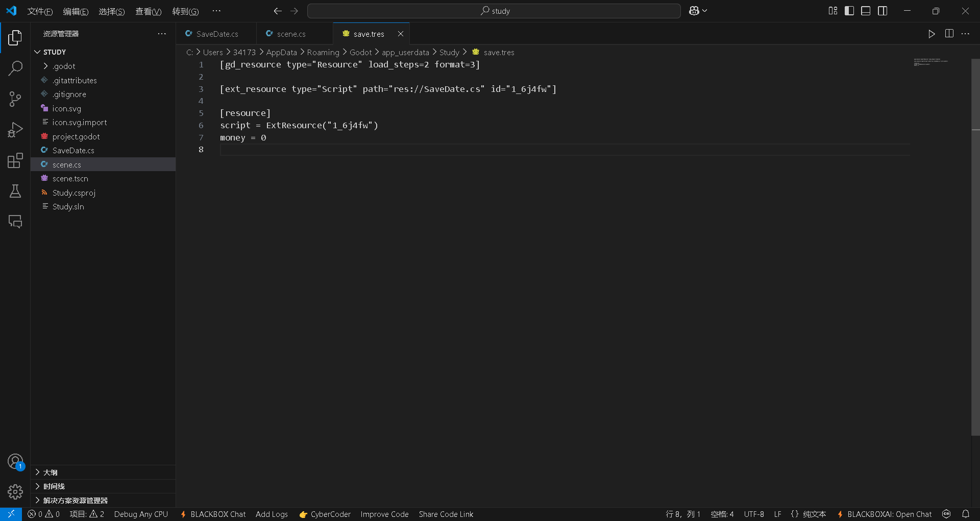Click the minimap code preview
The height and width of the screenshot is (521, 980).
click(x=931, y=62)
